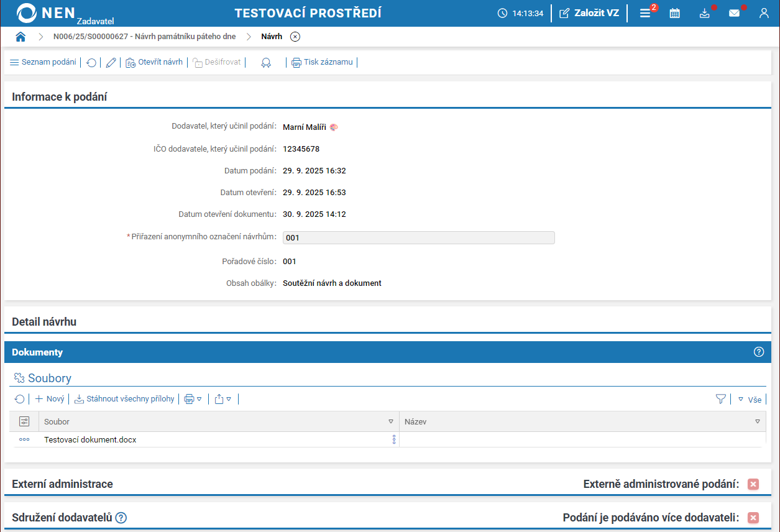Click the certificate ribbon icon in toolbar
The image size is (780, 532).
(x=266, y=62)
